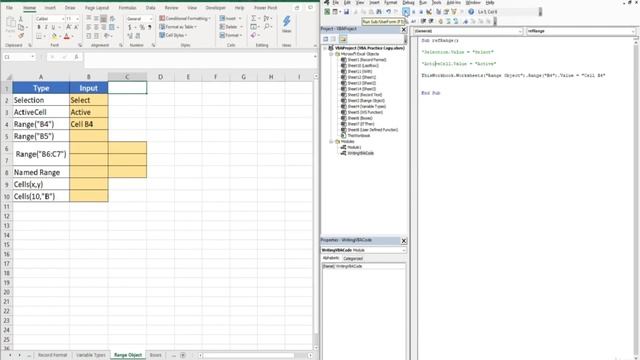Viewport: 640px width, 360px height.
Task: Click the Cut scissors icon
Action: coord(21,19)
